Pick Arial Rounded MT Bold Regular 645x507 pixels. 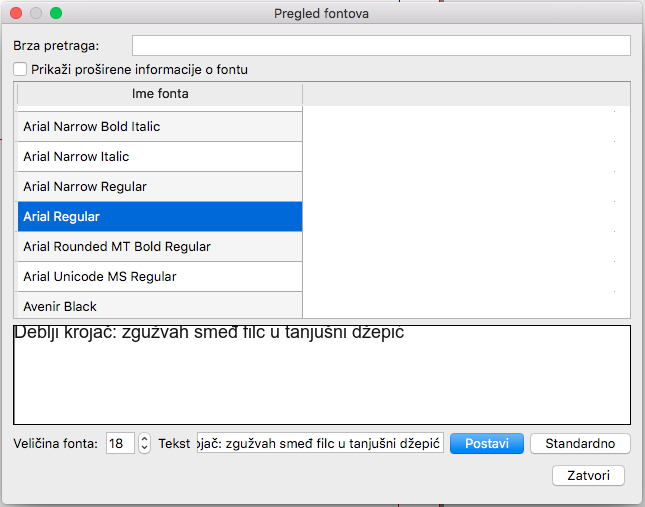point(160,247)
